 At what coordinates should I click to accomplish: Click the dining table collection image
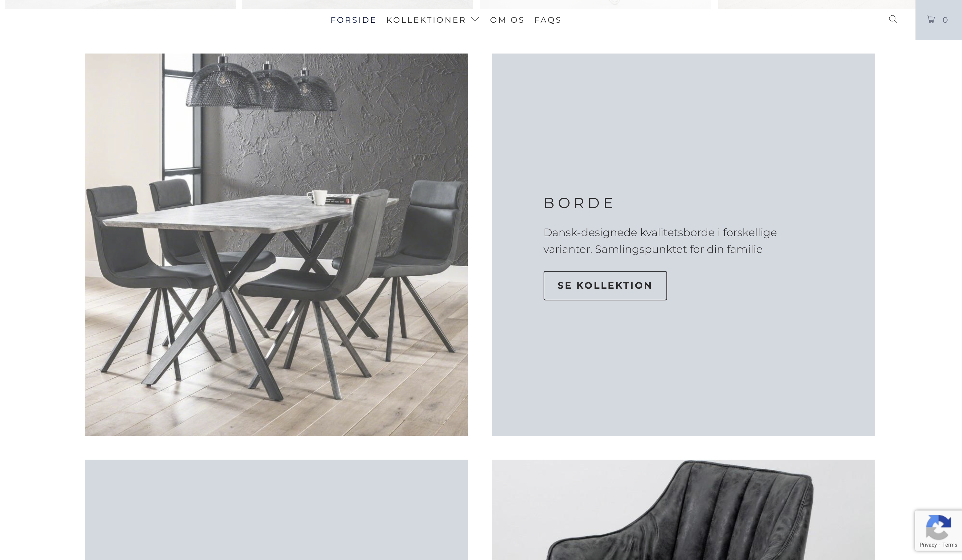coord(276,245)
